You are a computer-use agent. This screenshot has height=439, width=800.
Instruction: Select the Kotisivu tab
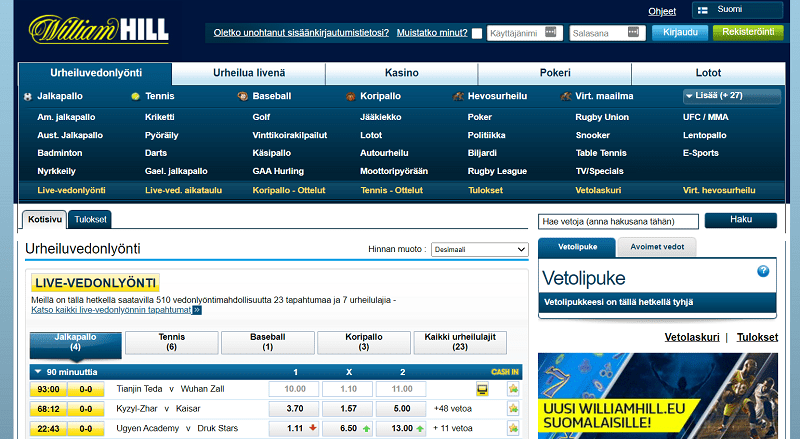[44, 220]
